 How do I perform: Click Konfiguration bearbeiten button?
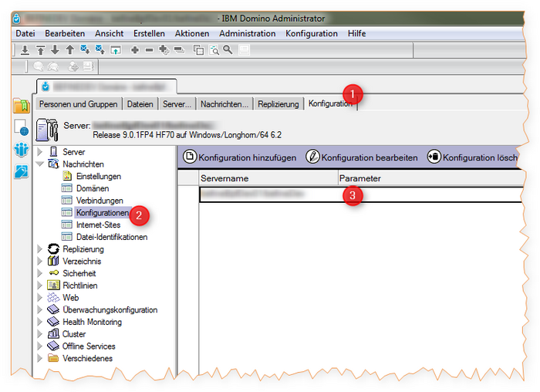362,157
